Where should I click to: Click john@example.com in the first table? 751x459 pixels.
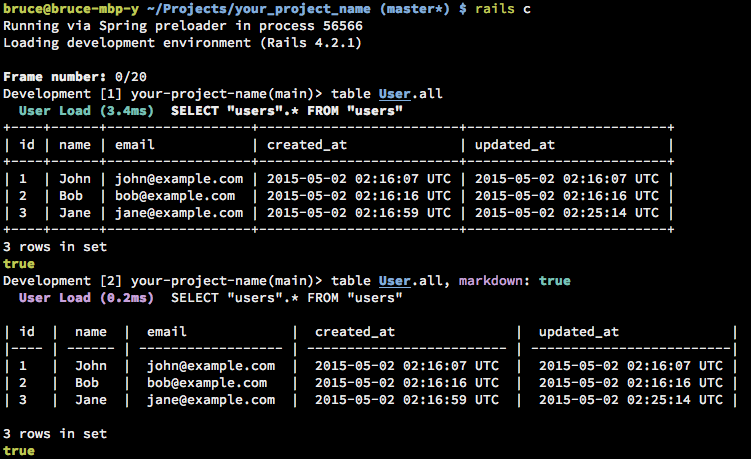pyautogui.click(x=179, y=179)
